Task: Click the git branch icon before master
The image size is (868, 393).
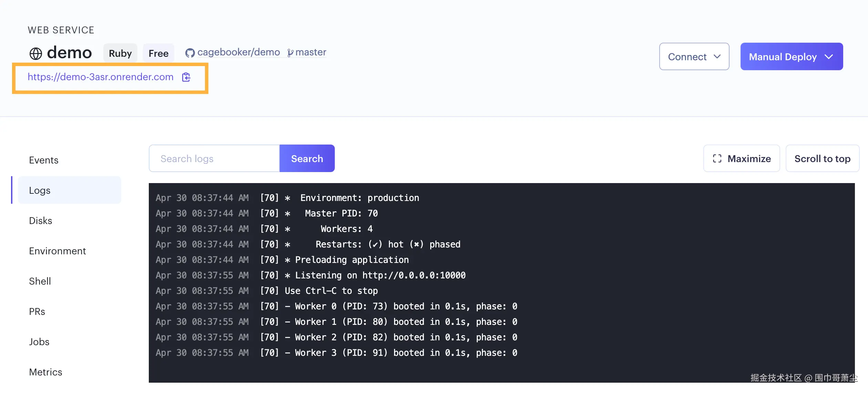Action: pyautogui.click(x=290, y=53)
